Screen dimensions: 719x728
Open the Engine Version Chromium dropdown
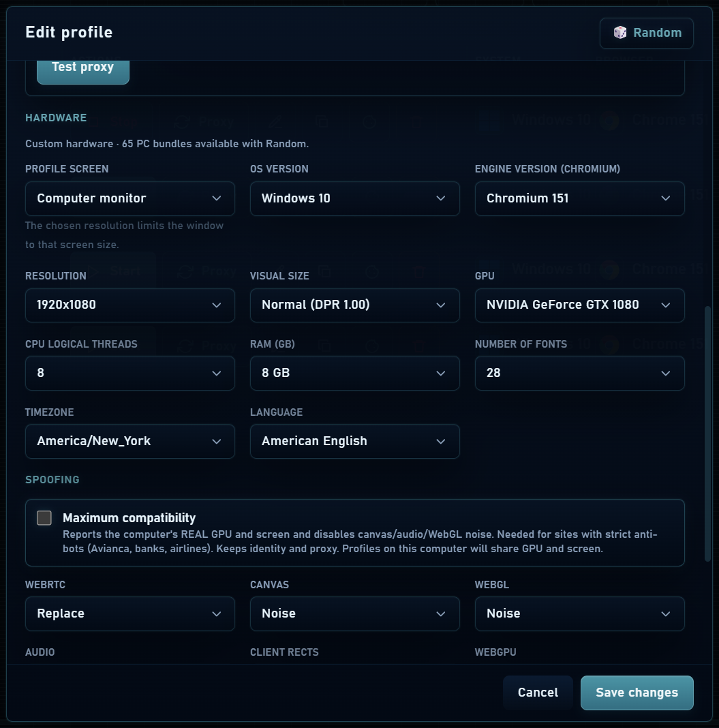579,199
